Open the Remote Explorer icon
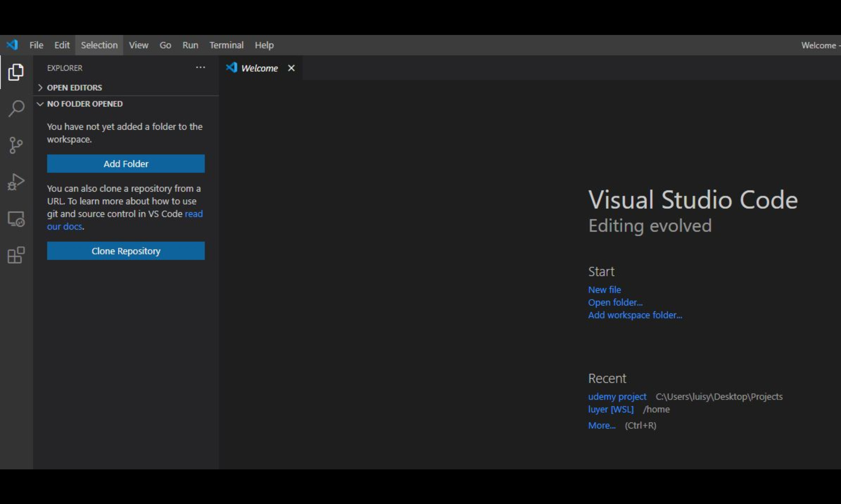The height and width of the screenshot is (504, 841). [16, 219]
